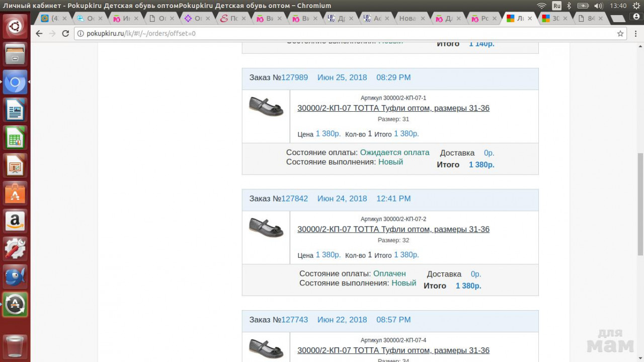
Task: Open the Ru keyboard layout indicator
Action: [x=556, y=6]
